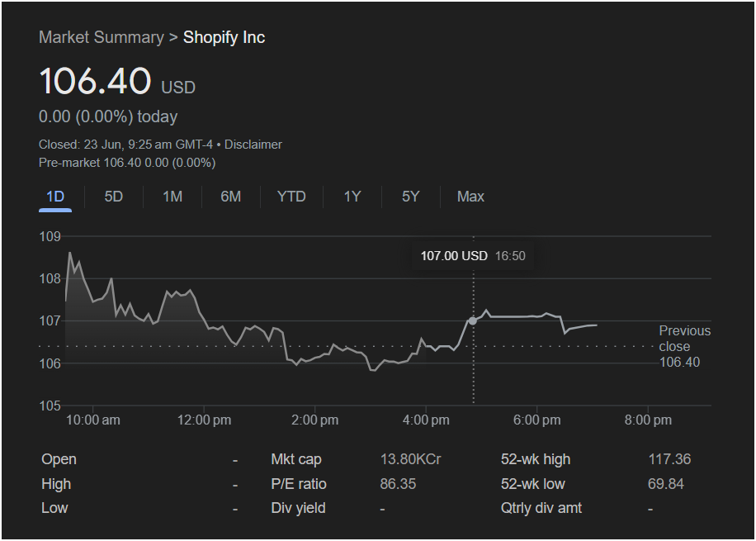Screen dimensions: 756x541
Task: Show the 6M price history tab
Action: 231,197
